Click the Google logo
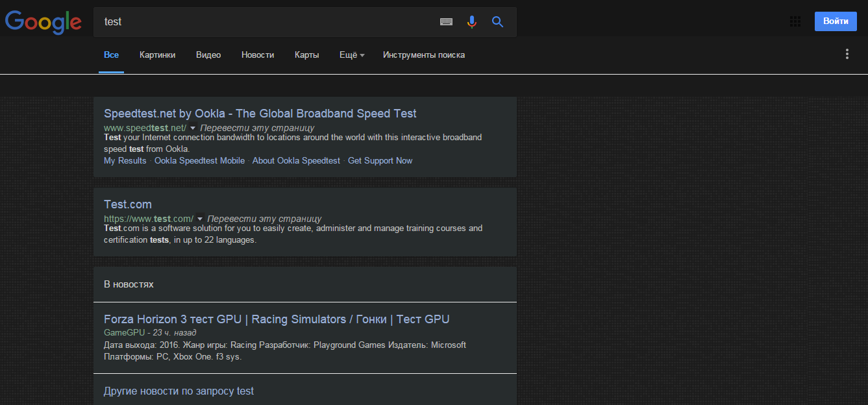 [43, 22]
